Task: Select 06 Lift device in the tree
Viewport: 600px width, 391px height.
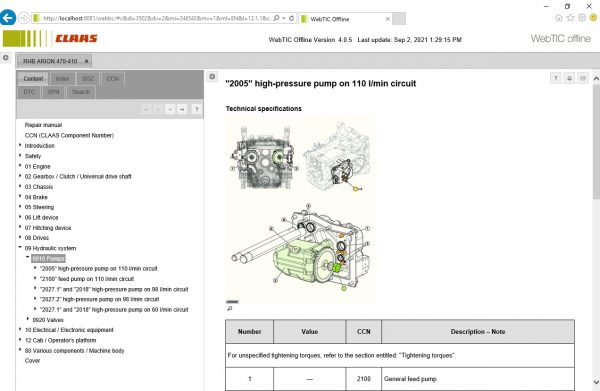Action: coord(41,217)
